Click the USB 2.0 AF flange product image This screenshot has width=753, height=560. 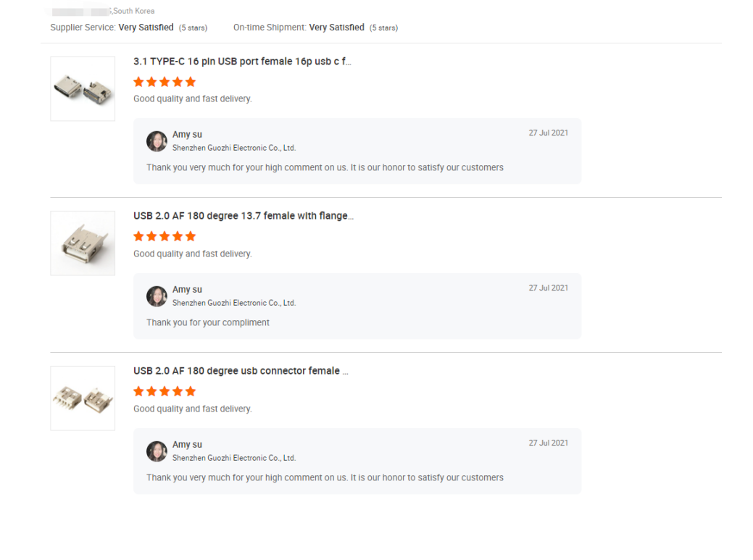(x=83, y=243)
